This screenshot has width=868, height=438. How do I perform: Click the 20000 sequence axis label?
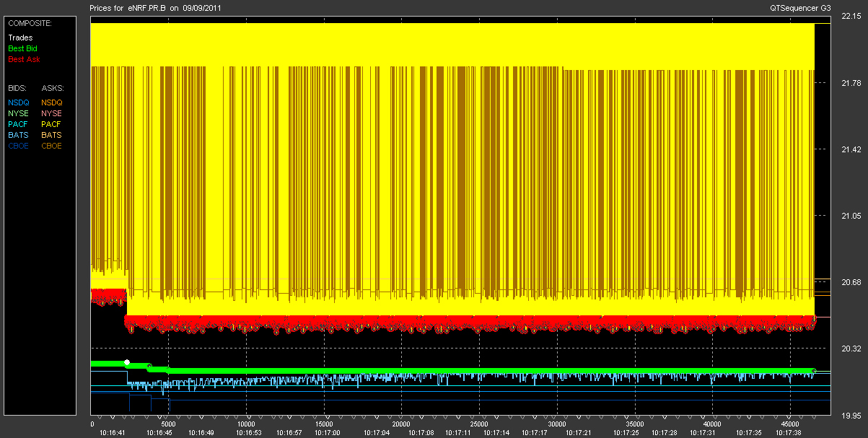tap(401, 424)
